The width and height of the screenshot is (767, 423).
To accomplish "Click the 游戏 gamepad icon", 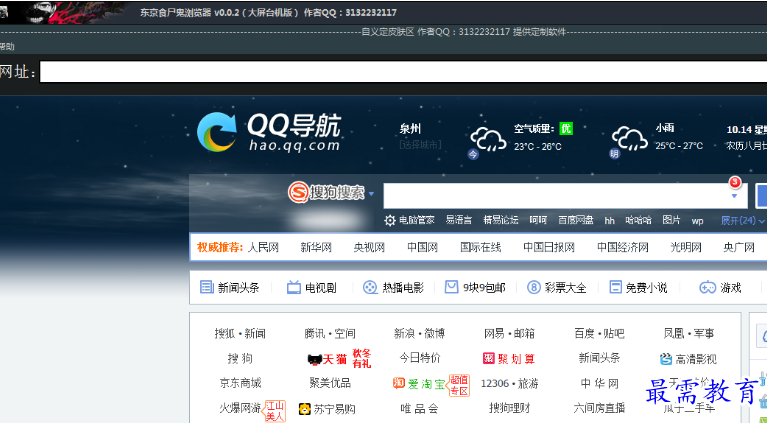I will tap(707, 288).
